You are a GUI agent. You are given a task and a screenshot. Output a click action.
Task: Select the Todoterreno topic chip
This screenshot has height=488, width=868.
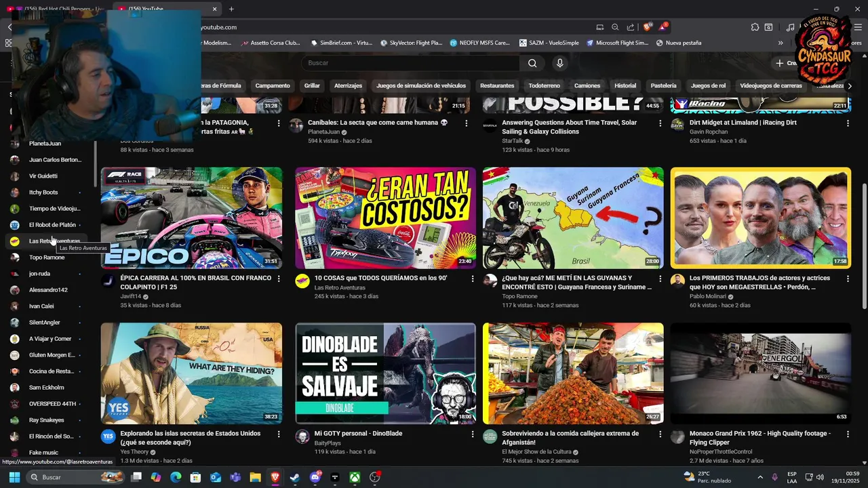545,86
